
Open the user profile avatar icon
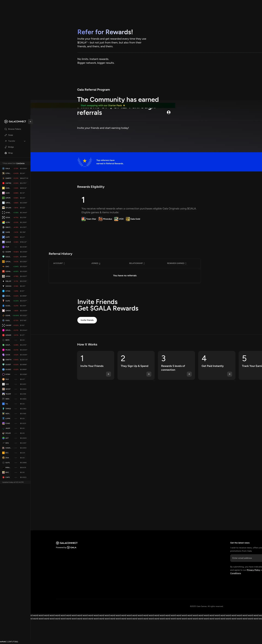click(x=169, y=112)
